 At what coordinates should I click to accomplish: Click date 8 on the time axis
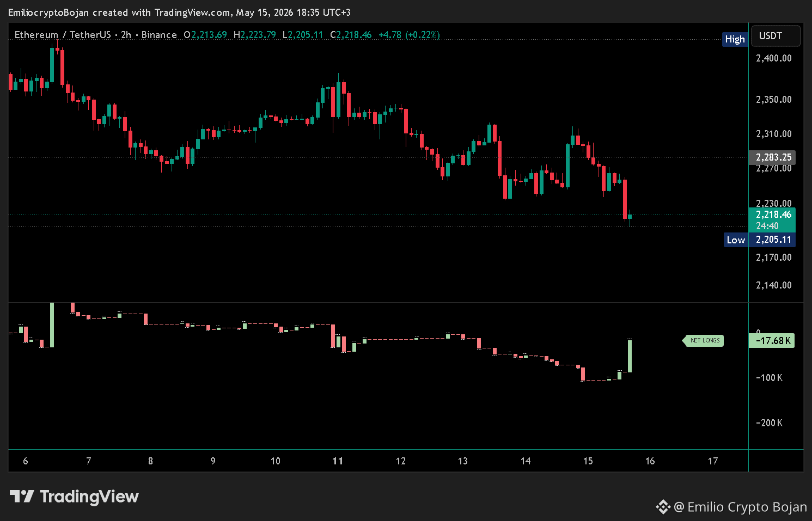[151, 461]
